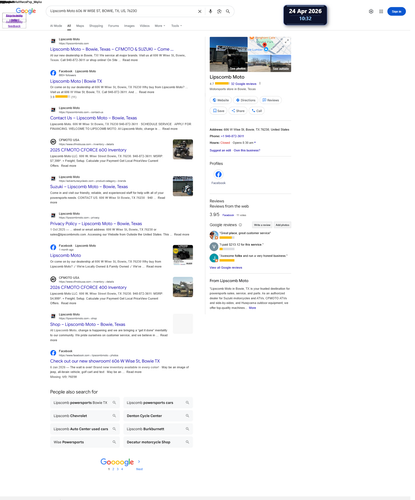This screenshot has width=415, height=500.
Task: Search Lipscomb Burkburnett suggestion
Action: pos(158,429)
